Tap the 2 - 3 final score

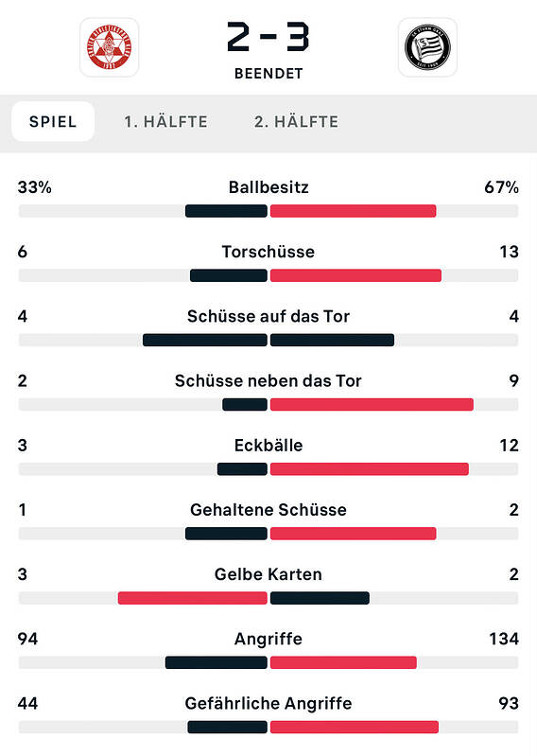click(268, 37)
